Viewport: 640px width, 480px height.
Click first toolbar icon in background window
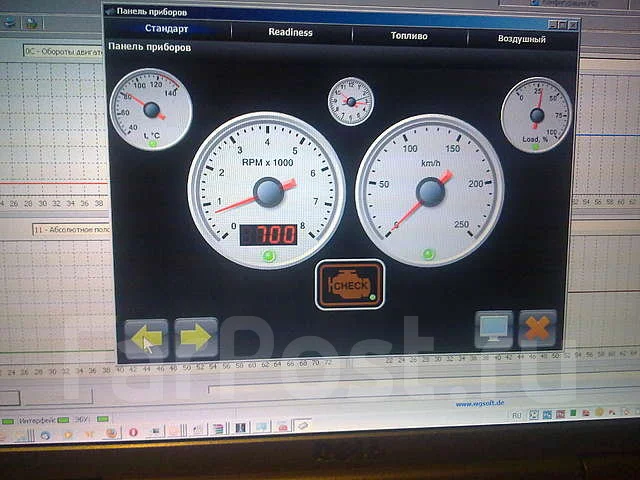click(10, 22)
